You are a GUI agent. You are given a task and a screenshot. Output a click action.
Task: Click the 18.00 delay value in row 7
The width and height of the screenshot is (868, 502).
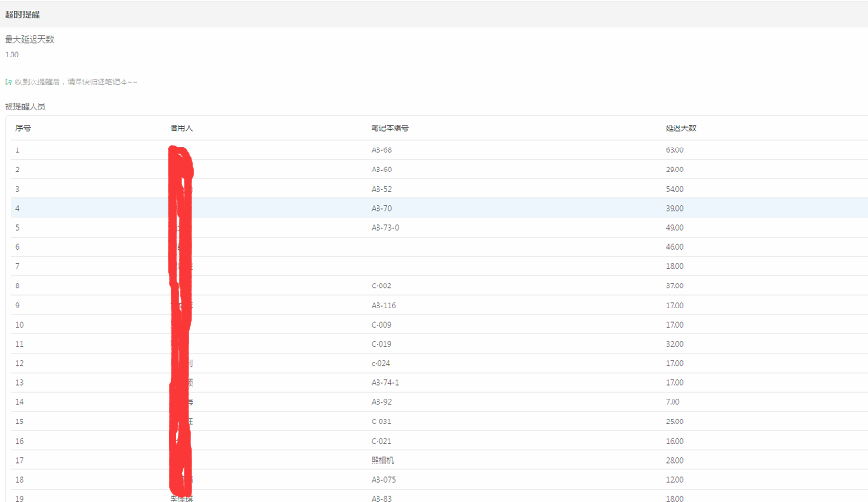tap(674, 266)
